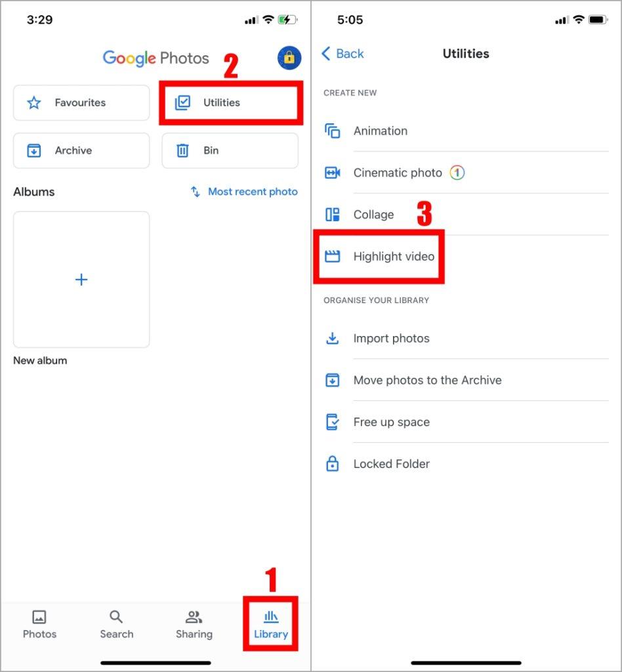Viewport: 622px width, 672px height.
Task: Select Move photos to the Archive
Action: (x=466, y=380)
